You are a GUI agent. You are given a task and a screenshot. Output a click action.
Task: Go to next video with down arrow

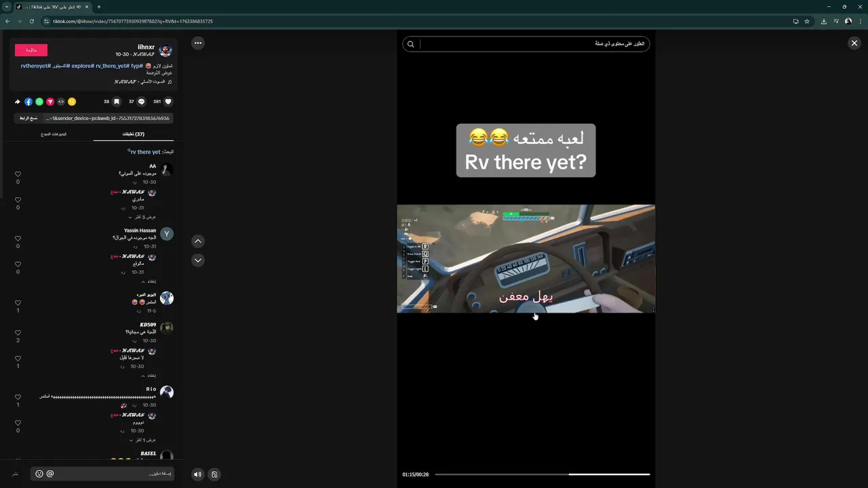click(197, 260)
